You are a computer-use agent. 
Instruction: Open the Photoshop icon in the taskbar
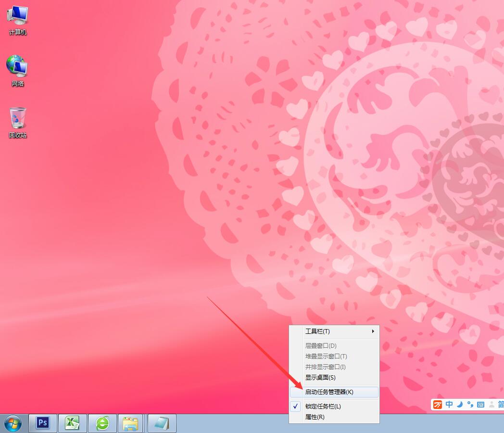[x=43, y=423]
